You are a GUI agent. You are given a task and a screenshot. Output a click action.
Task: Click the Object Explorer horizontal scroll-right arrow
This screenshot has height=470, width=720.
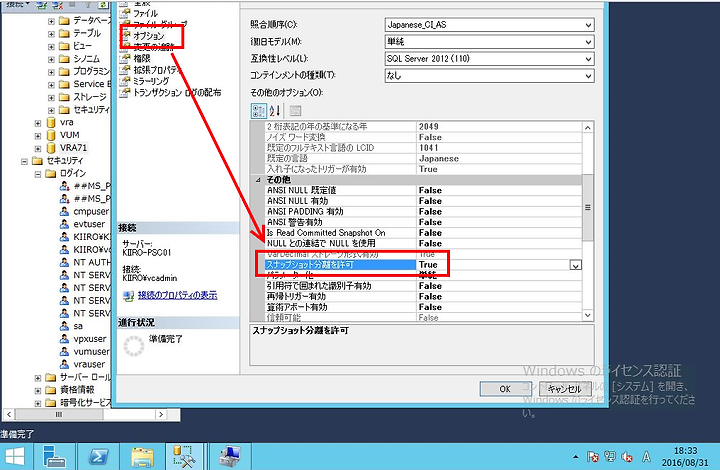click(x=161, y=414)
